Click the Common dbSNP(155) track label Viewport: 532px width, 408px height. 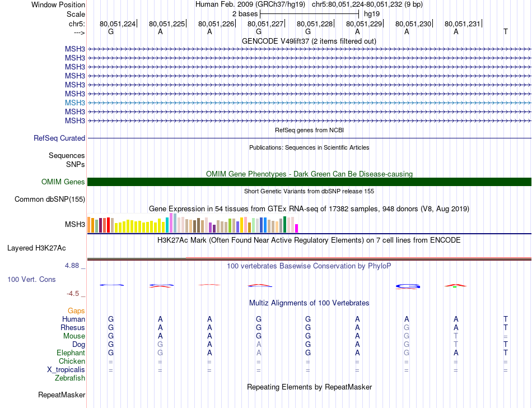point(50,199)
